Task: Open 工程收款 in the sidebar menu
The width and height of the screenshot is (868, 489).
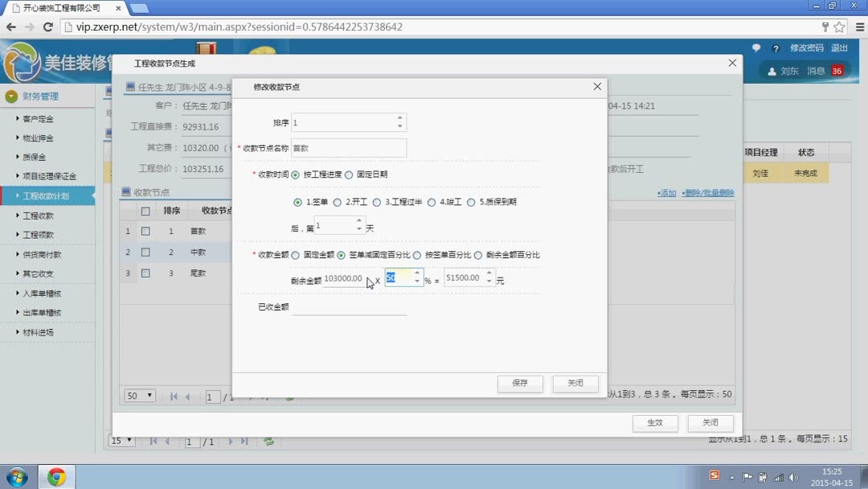Action: point(39,216)
